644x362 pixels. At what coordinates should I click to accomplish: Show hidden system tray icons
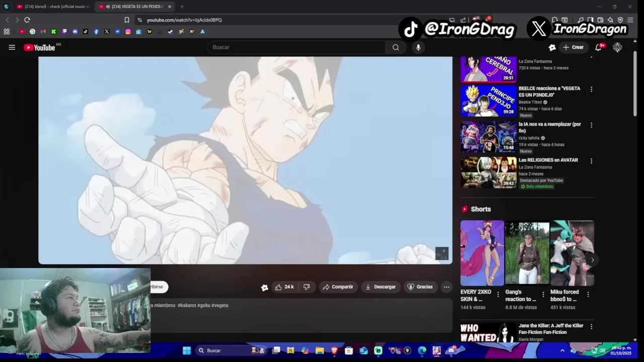[x=562, y=350]
